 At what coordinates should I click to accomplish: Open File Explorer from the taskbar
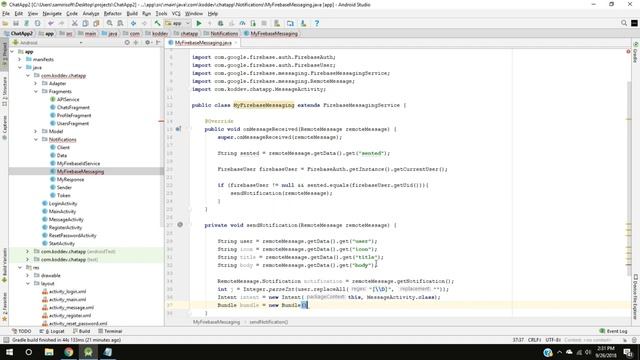tap(49, 352)
